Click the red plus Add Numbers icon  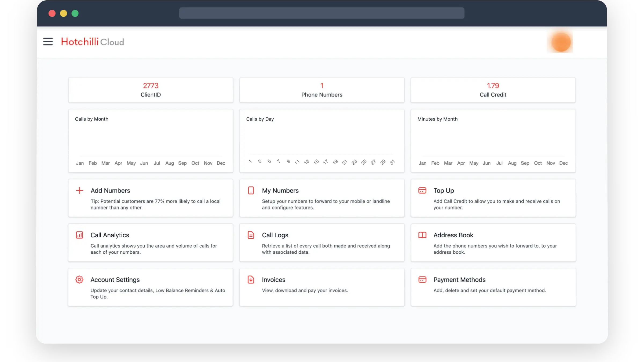coord(79,191)
